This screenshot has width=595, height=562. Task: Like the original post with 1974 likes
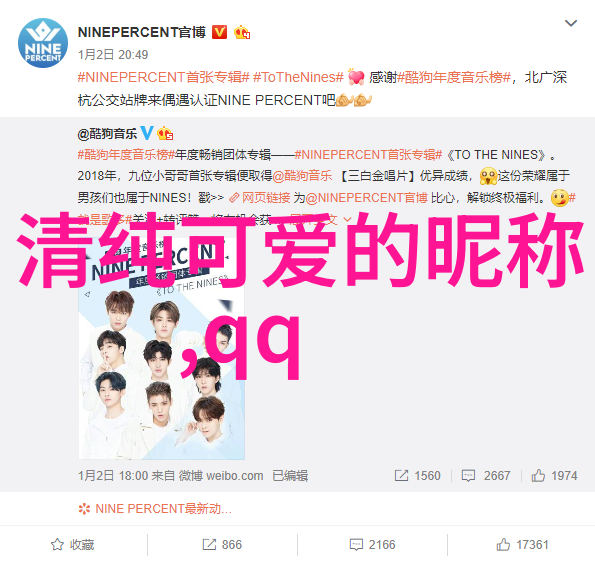click(x=554, y=475)
